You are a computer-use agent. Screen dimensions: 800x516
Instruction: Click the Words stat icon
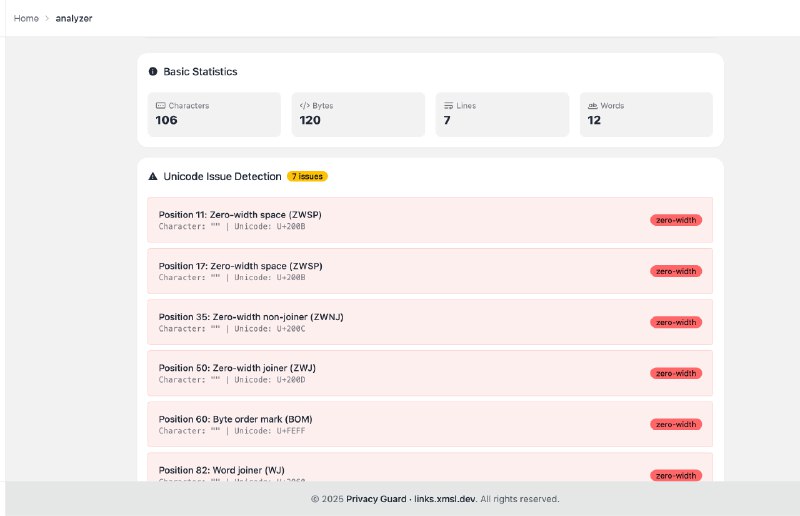tap(593, 105)
